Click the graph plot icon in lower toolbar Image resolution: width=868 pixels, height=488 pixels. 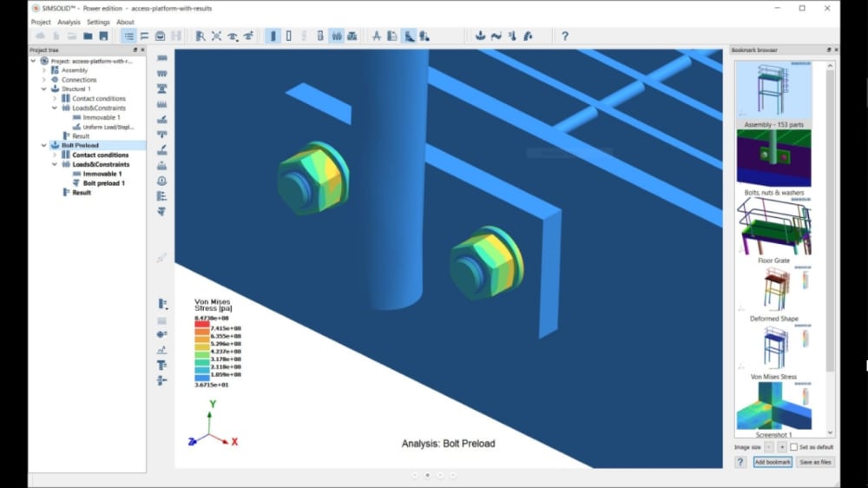coord(161,350)
